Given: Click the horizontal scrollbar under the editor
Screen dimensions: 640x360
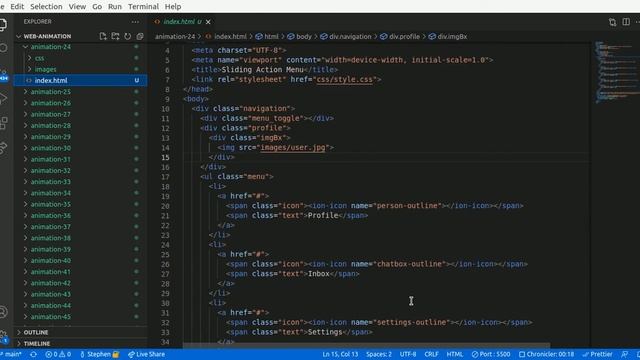Looking at the screenshot, I should (366, 346).
